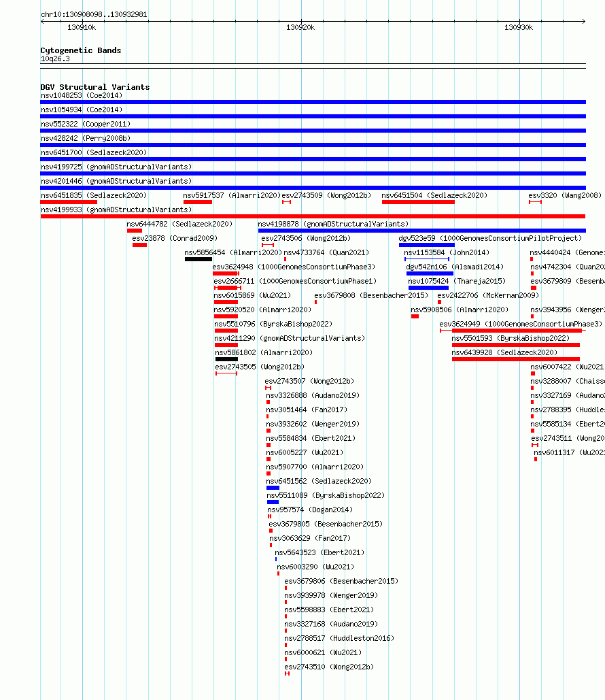Click esv3320 (Wang2008) label
Screen dimensions: 605x700
[565, 195]
